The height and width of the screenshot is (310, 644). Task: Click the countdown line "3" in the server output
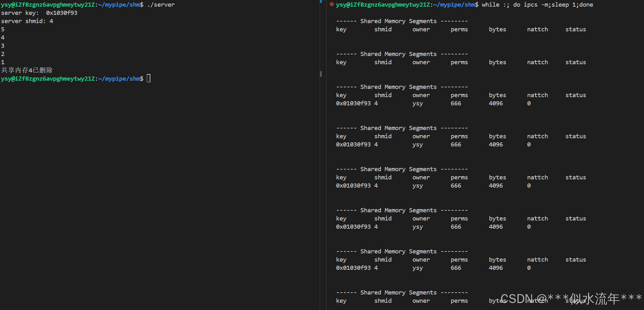click(x=3, y=46)
